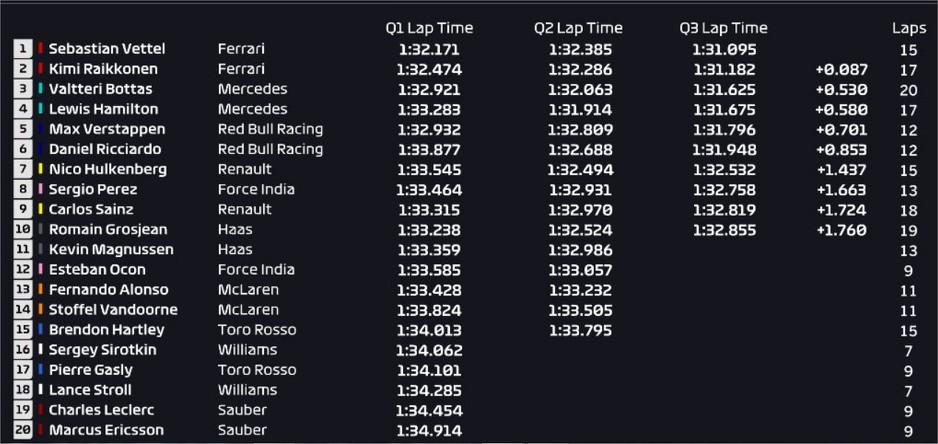The image size is (938, 444).
Task: Click Raikkonen's gap of +0.087
Action: coord(841,69)
